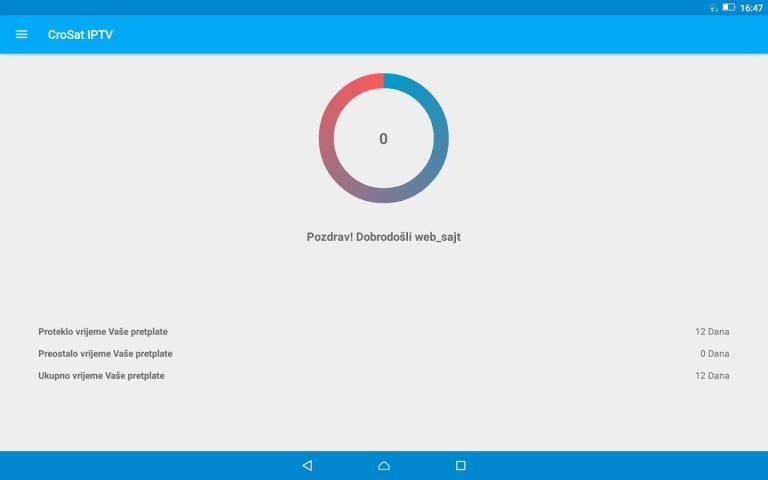The width and height of the screenshot is (768, 480).
Task: Tap the Wi-Fi signal status icon
Action: (x=713, y=8)
